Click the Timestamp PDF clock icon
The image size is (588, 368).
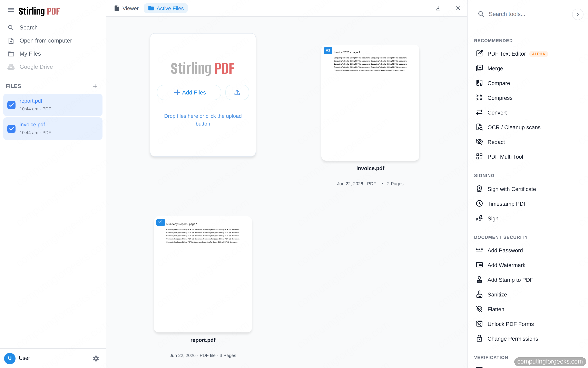[479, 203]
